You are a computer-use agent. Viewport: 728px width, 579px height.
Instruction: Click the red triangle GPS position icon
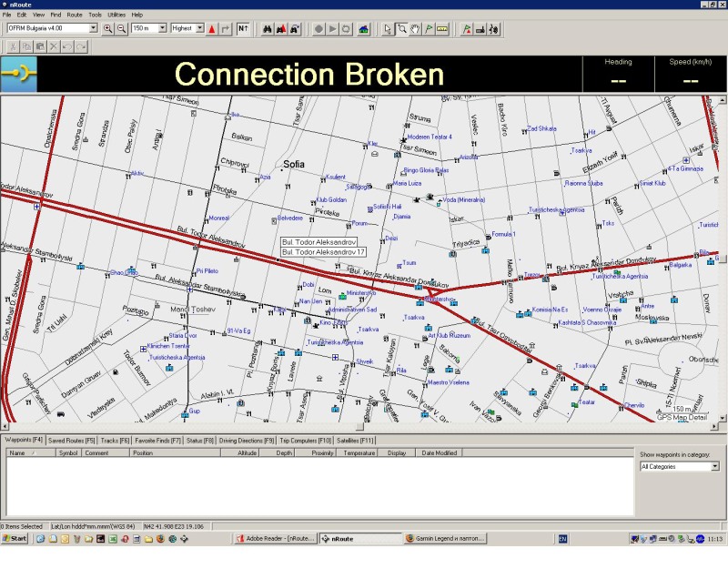[212, 29]
